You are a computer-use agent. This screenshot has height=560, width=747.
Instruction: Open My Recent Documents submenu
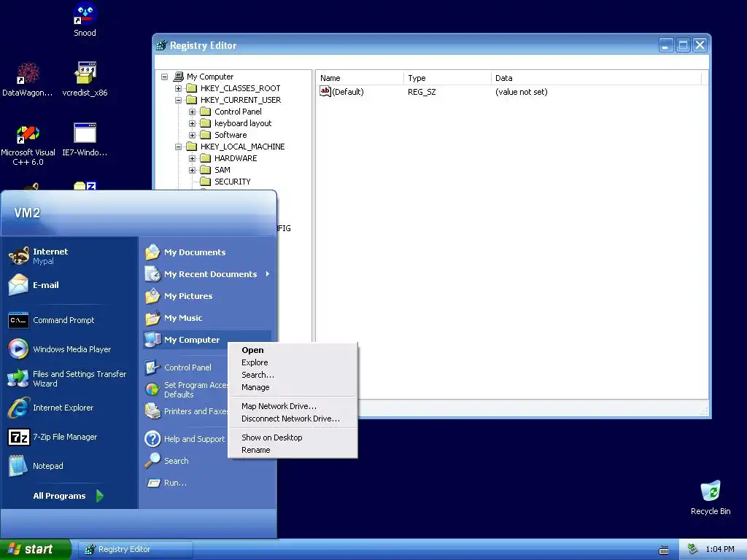(208, 274)
